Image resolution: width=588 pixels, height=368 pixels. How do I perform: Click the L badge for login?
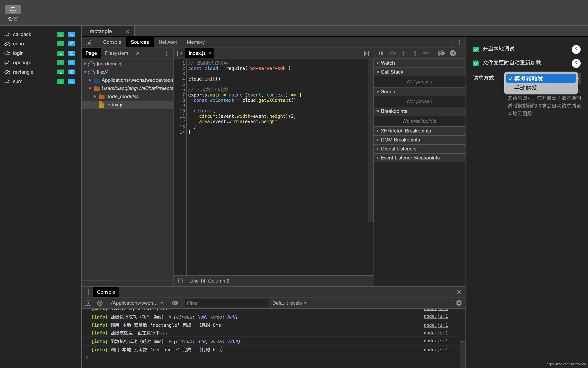(60, 53)
